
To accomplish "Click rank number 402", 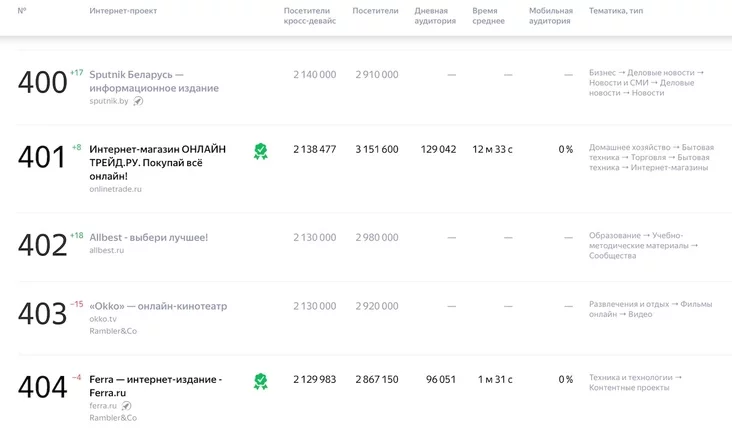I will [42, 245].
